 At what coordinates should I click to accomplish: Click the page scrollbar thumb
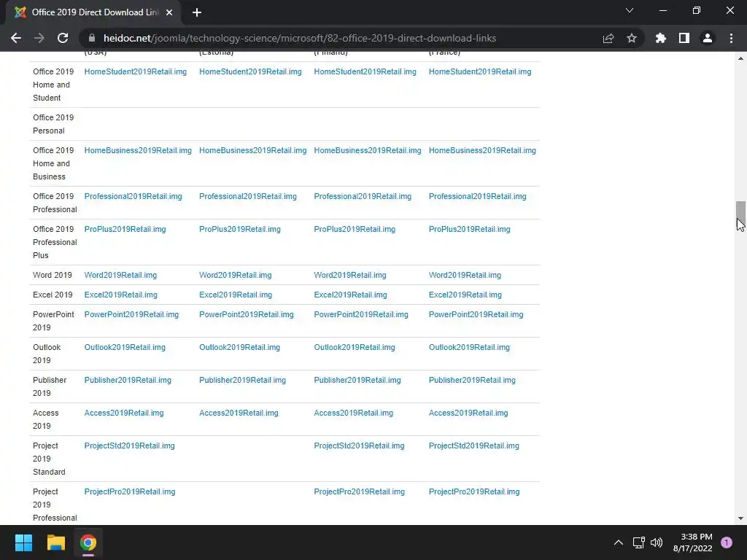740,212
